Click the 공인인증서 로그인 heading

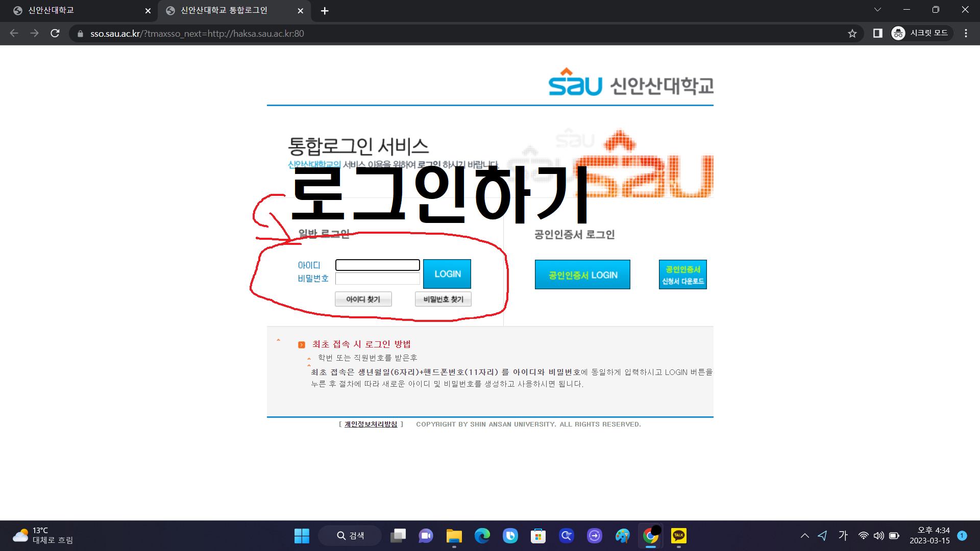tap(574, 235)
